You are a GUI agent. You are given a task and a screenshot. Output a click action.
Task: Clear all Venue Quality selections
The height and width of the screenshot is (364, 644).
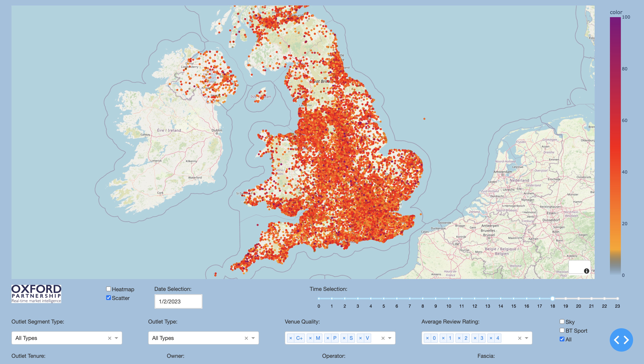click(383, 338)
